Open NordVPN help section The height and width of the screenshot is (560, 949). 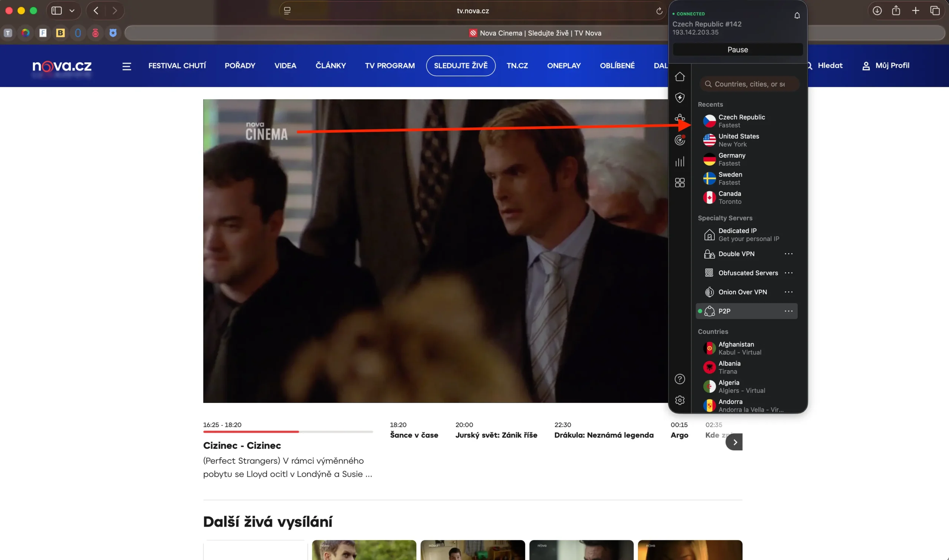(x=680, y=379)
